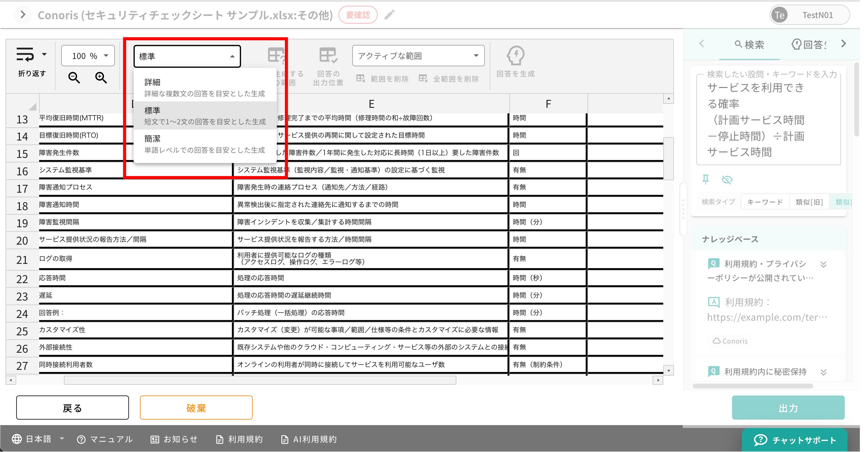The image size is (868, 452).
Task: Click the wrap text (折り返す) icon
Action: [x=25, y=55]
